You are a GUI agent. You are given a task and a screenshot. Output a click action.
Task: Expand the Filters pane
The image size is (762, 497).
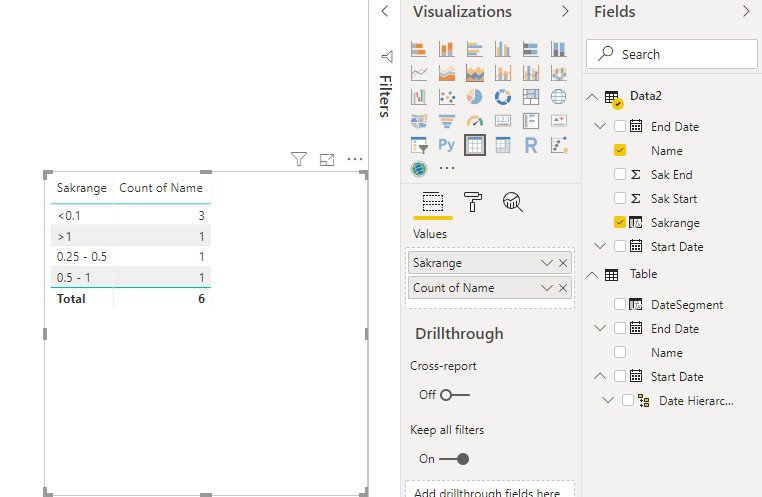click(x=385, y=11)
